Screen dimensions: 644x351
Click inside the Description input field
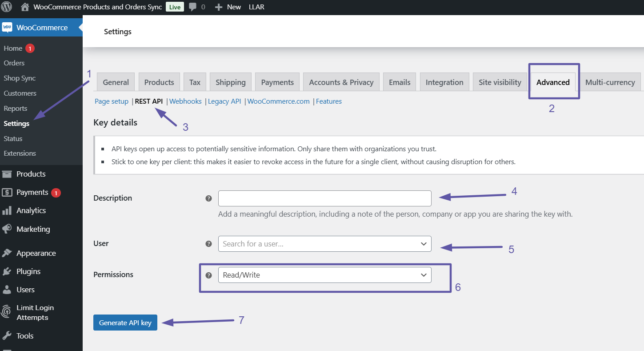(324, 198)
